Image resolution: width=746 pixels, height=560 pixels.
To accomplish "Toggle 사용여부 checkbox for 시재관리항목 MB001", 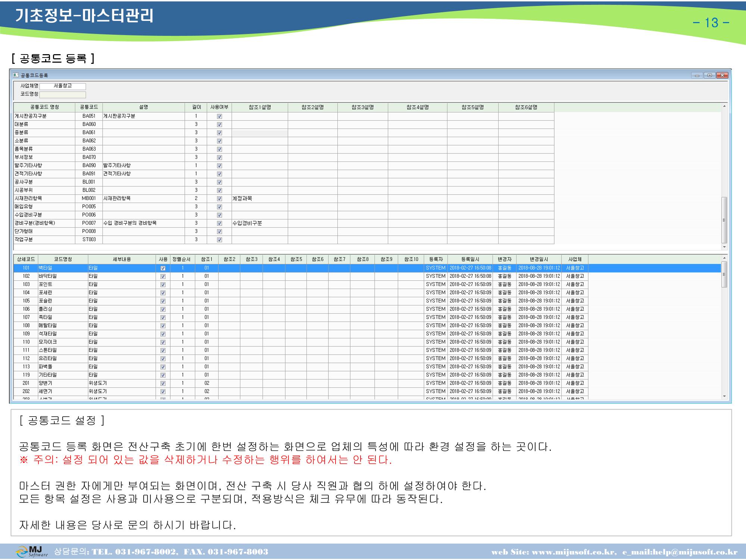I will (219, 199).
